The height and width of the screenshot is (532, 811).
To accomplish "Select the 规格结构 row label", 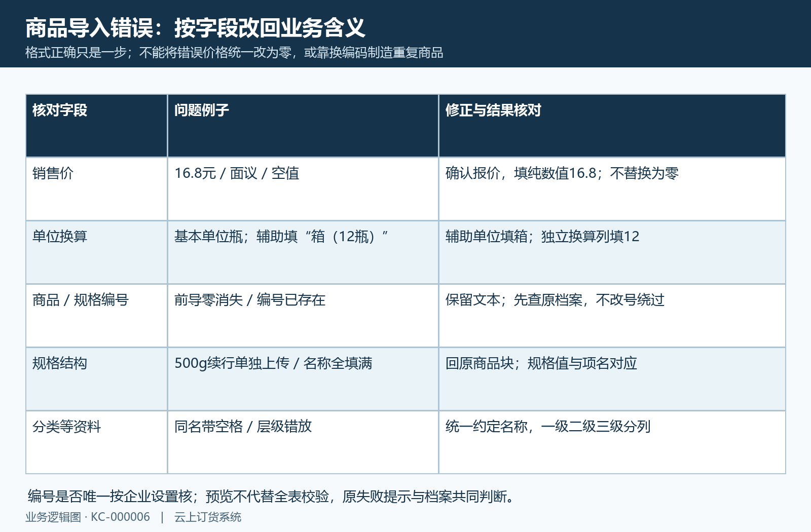I will (96, 379).
